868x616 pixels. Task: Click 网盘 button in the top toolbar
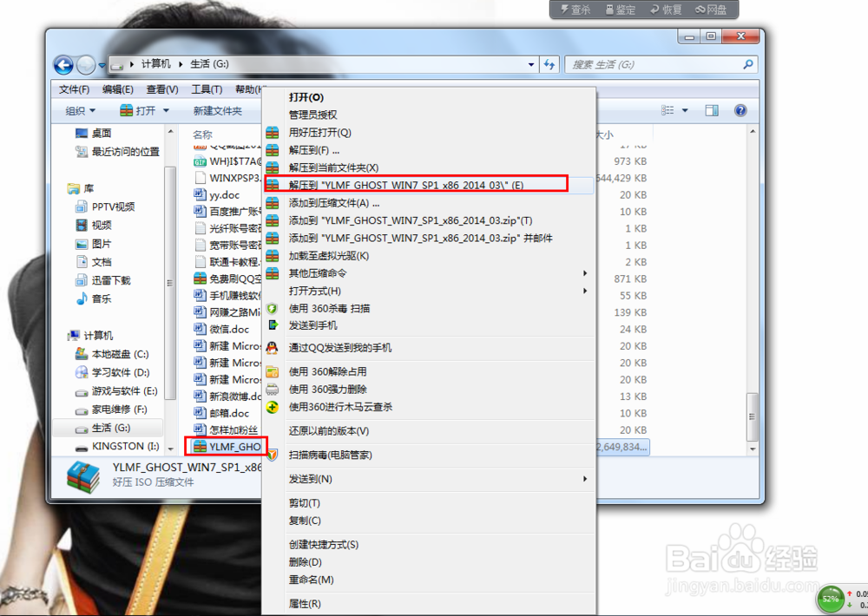click(x=712, y=10)
